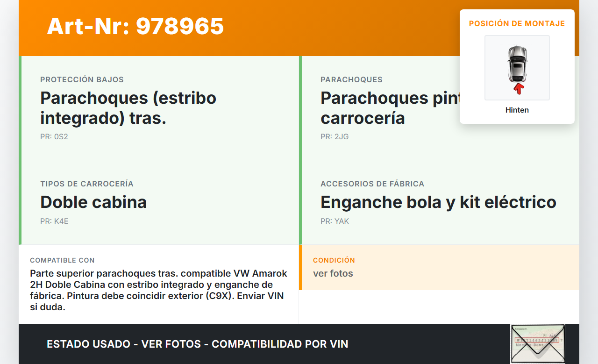598x364 pixels.
Task: Click the CONDICIÓN label
Action: tap(334, 260)
